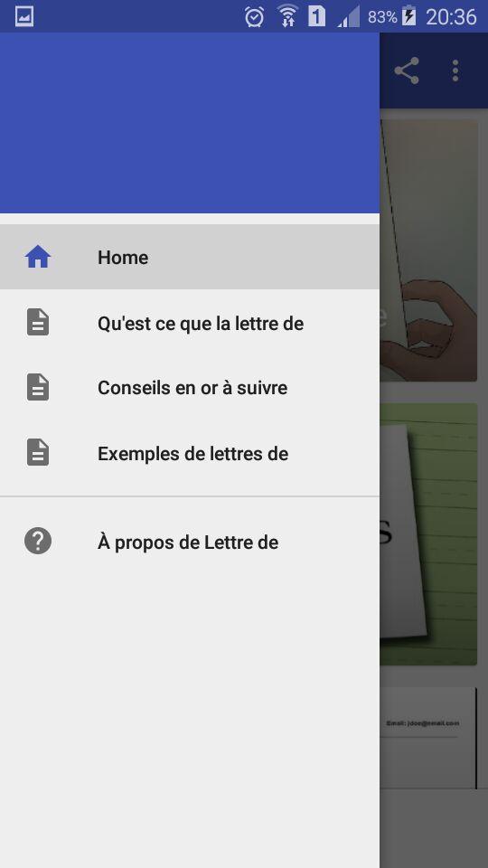Tap the dimmed green notebook image
Screen dimensions: 488x868
tap(428, 534)
